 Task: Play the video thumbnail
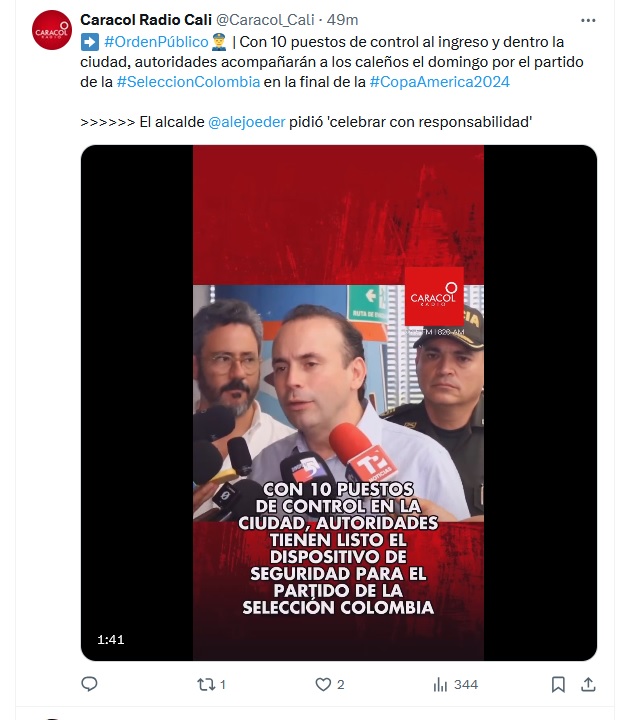(338, 403)
